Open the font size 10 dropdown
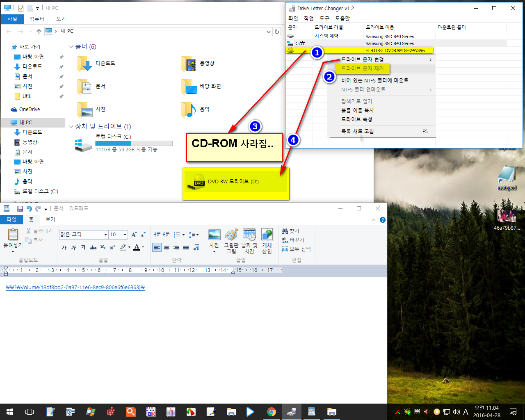 125,235
